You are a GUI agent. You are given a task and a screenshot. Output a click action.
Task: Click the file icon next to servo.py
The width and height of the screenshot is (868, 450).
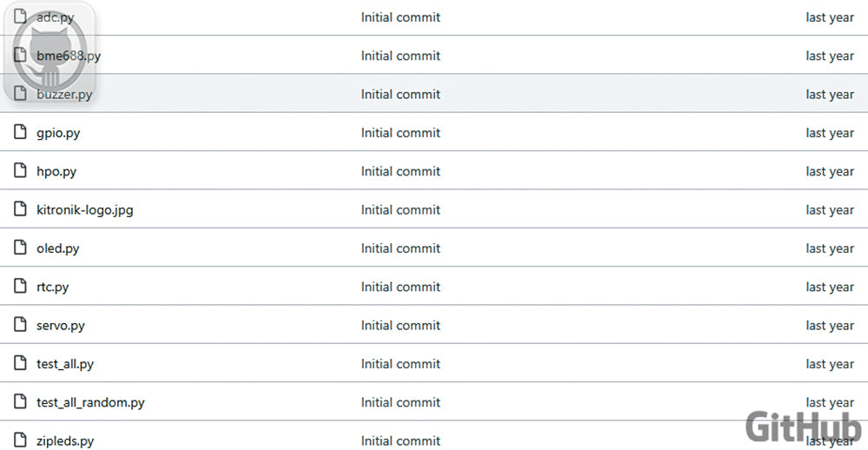[20, 325]
